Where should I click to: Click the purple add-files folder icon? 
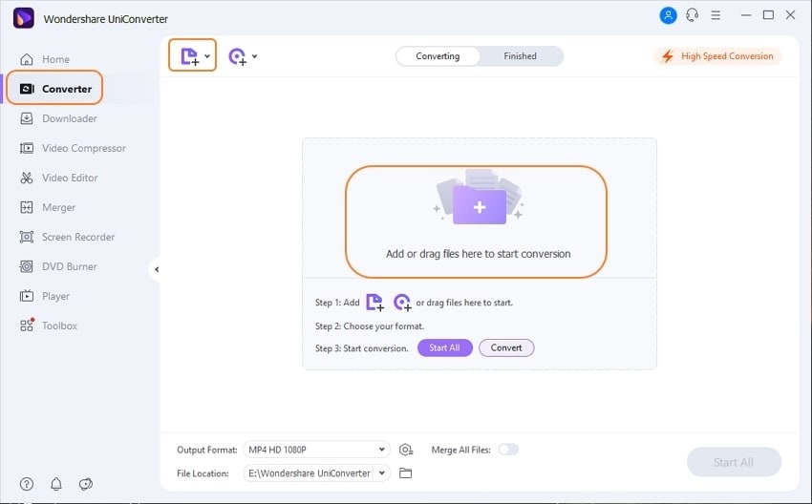pos(479,204)
